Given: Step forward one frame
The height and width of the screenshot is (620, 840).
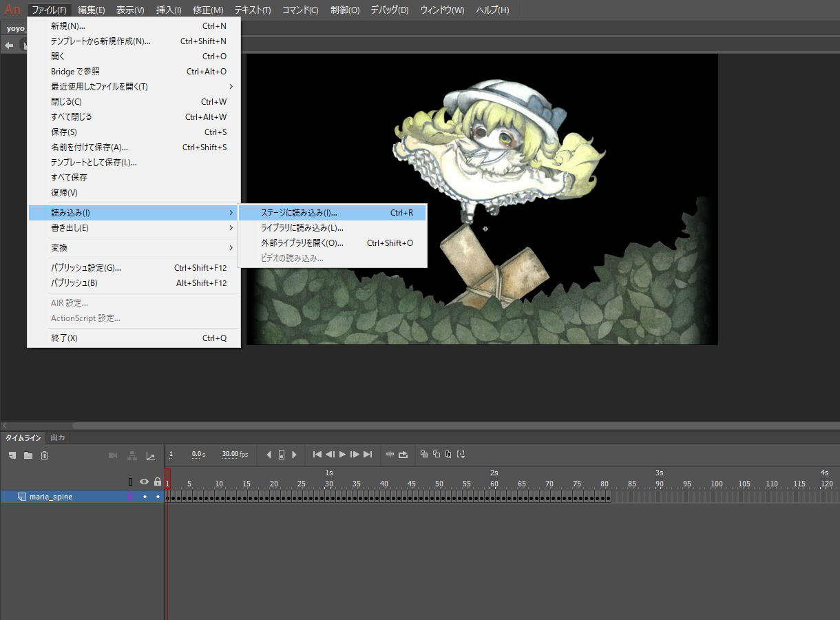Looking at the screenshot, I should [355, 455].
